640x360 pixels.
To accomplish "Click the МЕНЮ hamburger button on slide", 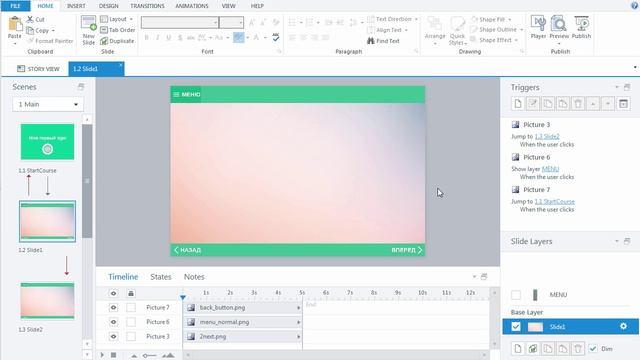I will [x=186, y=94].
